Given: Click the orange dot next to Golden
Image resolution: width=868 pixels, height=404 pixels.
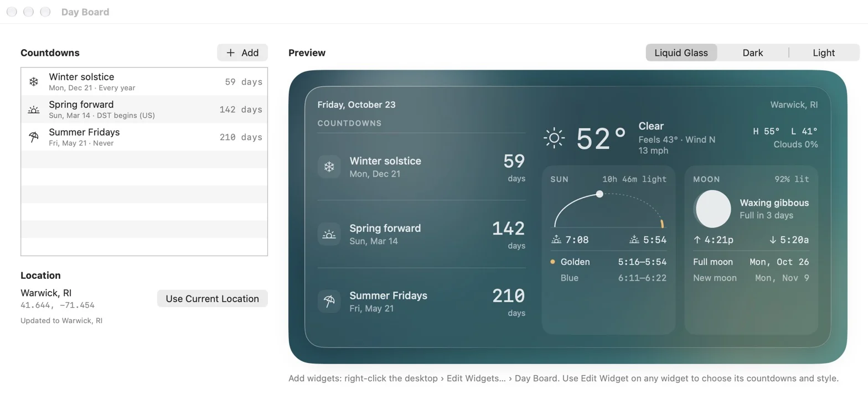Looking at the screenshot, I should click(552, 262).
